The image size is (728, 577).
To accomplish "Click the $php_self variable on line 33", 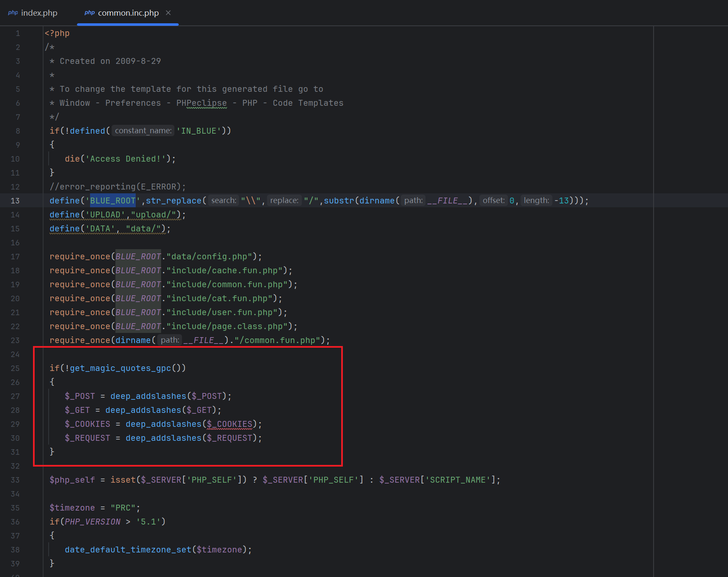I will point(72,480).
